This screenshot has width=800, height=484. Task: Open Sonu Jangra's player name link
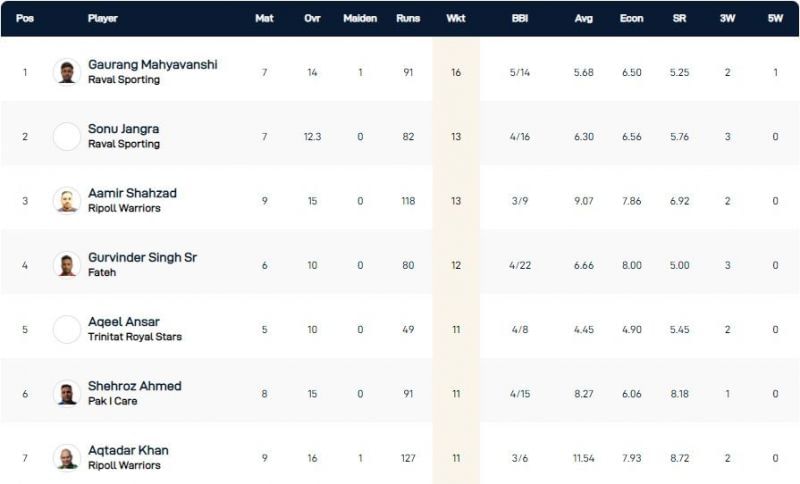pos(123,129)
